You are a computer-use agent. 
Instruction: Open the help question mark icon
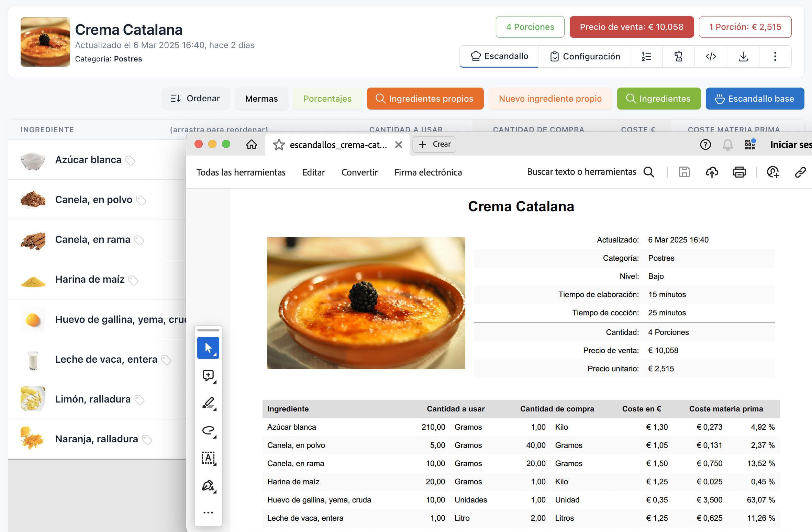coord(705,145)
